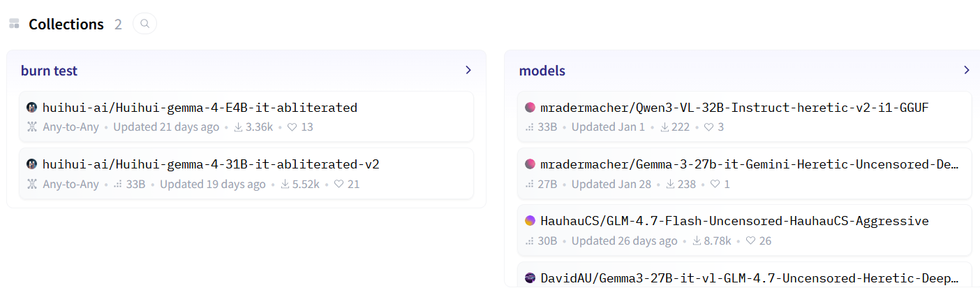Click the Collections search magnifier icon
The image size is (980, 302).
(144, 24)
